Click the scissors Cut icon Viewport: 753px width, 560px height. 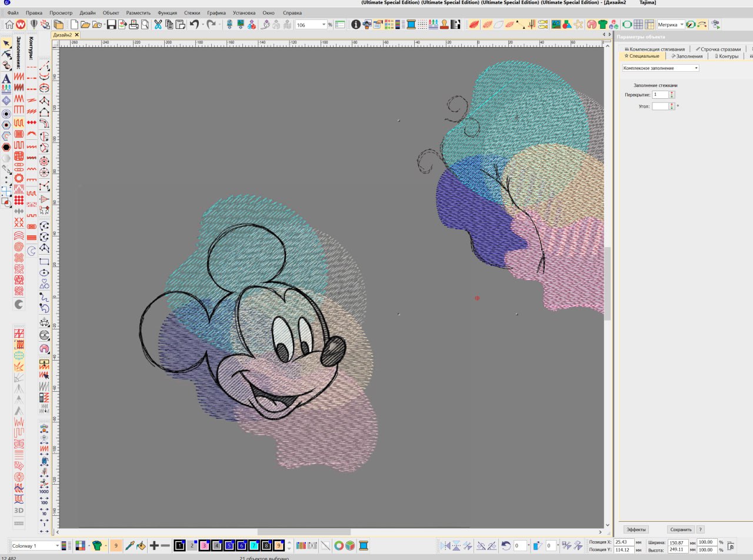click(158, 25)
